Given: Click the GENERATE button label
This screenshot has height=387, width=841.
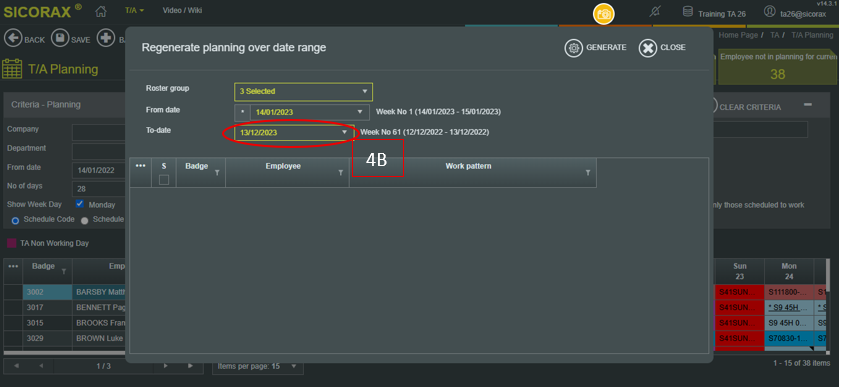Looking at the screenshot, I should tap(606, 48).
